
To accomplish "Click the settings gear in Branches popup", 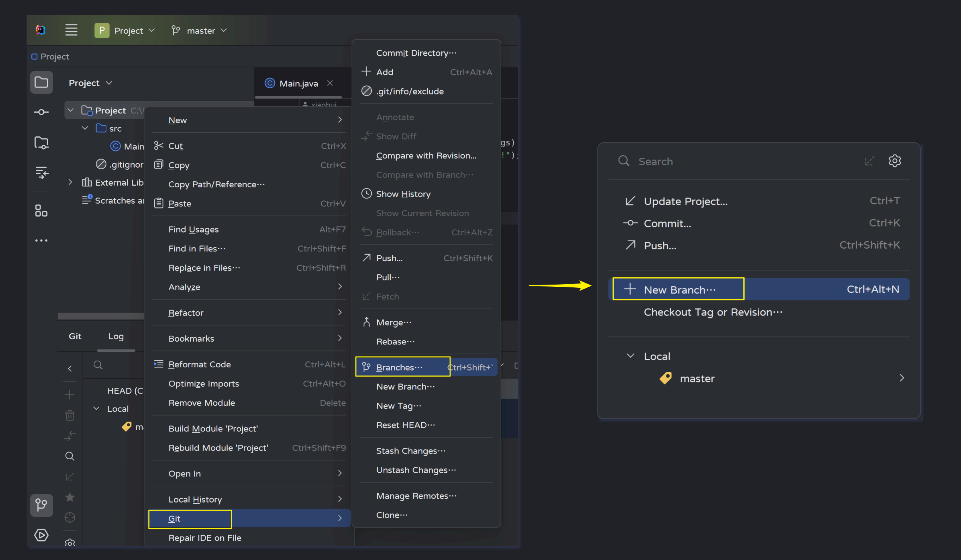I will [894, 161].
